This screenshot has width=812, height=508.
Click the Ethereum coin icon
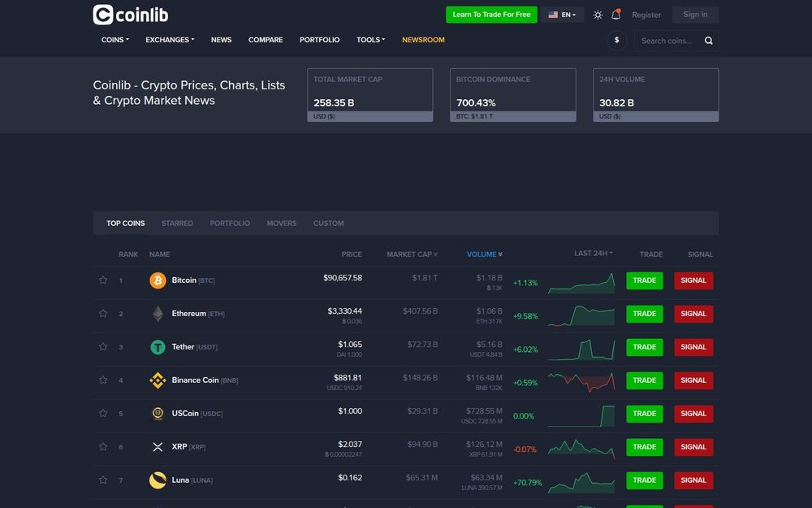(x=158, y=314)
